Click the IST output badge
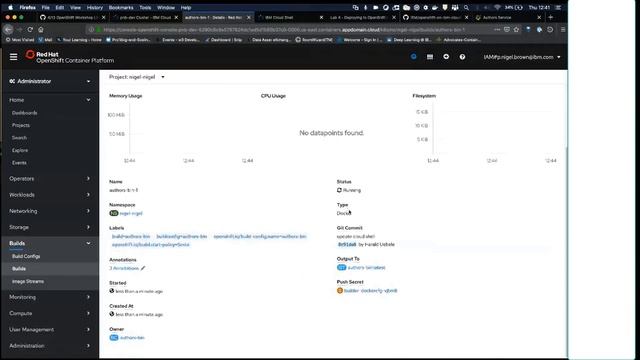Viewport: 640px width, 360px height. 341,267
